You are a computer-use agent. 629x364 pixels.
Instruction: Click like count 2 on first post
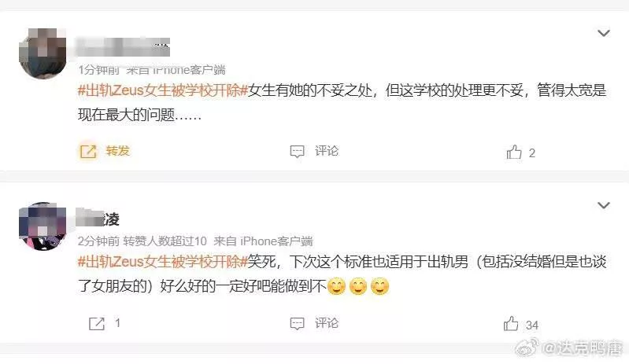[532, 153]
